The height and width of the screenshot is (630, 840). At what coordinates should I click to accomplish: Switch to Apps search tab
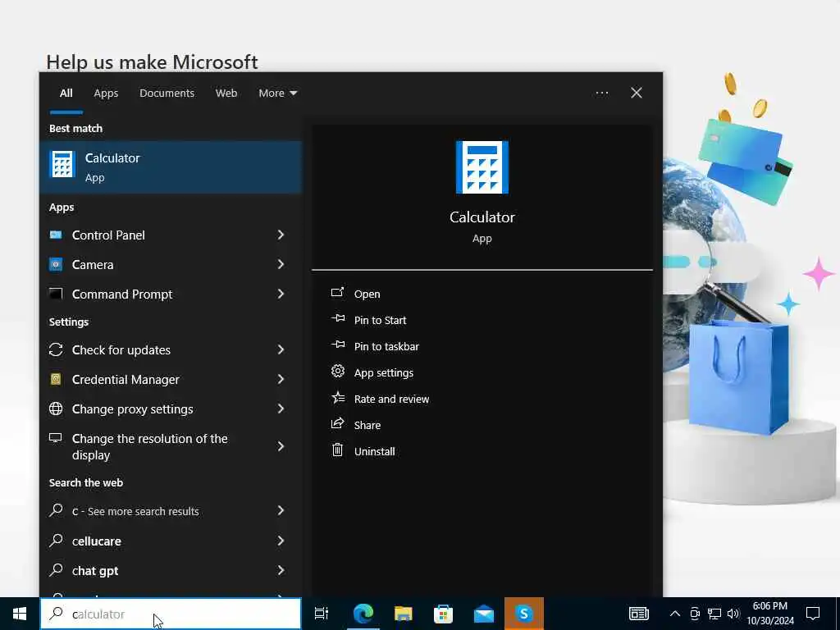click(106, 94)
